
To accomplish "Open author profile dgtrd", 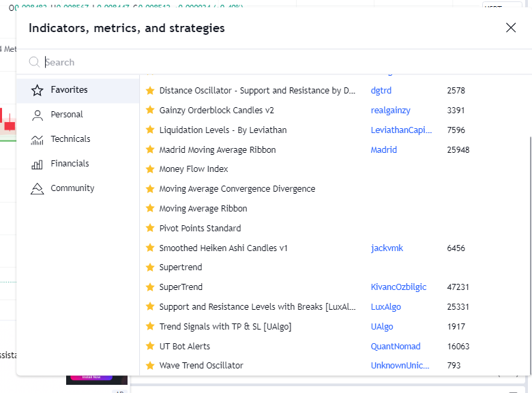I will click(381, 91).
